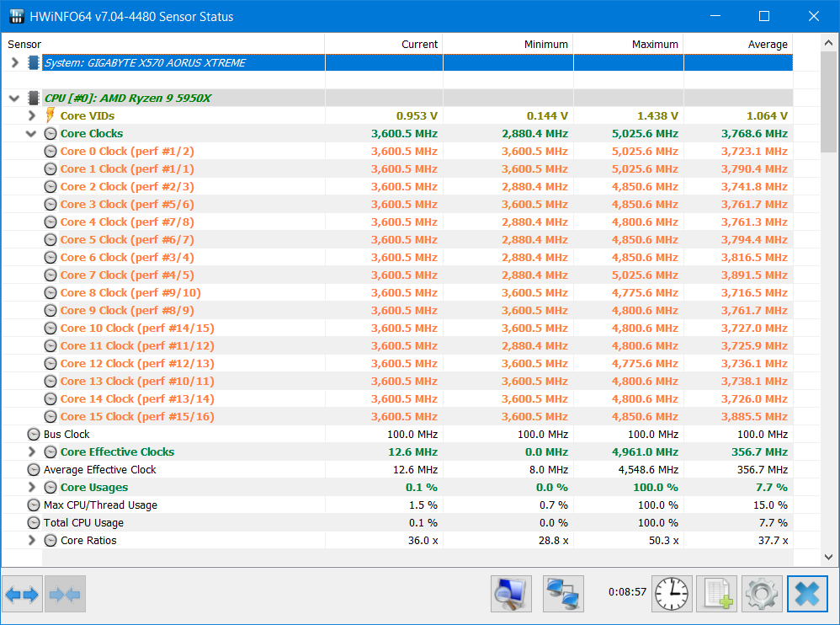
Task: Start logging with the sheet-plus icon
Action: [717, 594]
